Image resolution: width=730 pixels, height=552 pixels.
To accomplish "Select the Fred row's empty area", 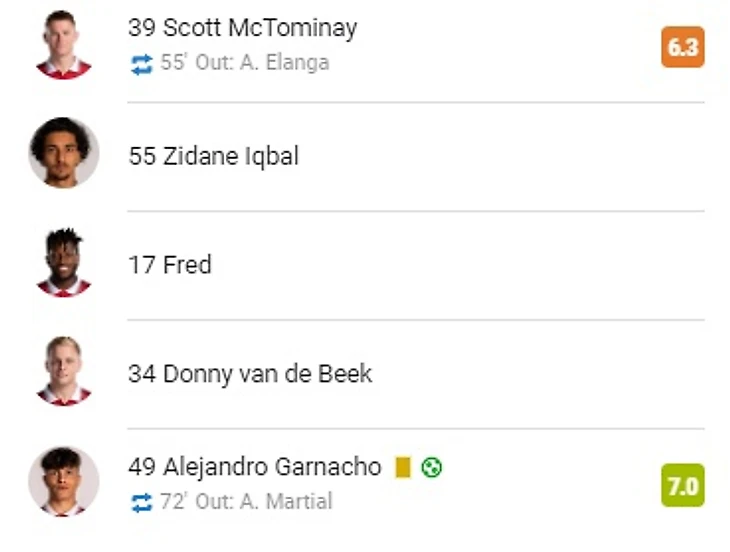I will [459, 265].
